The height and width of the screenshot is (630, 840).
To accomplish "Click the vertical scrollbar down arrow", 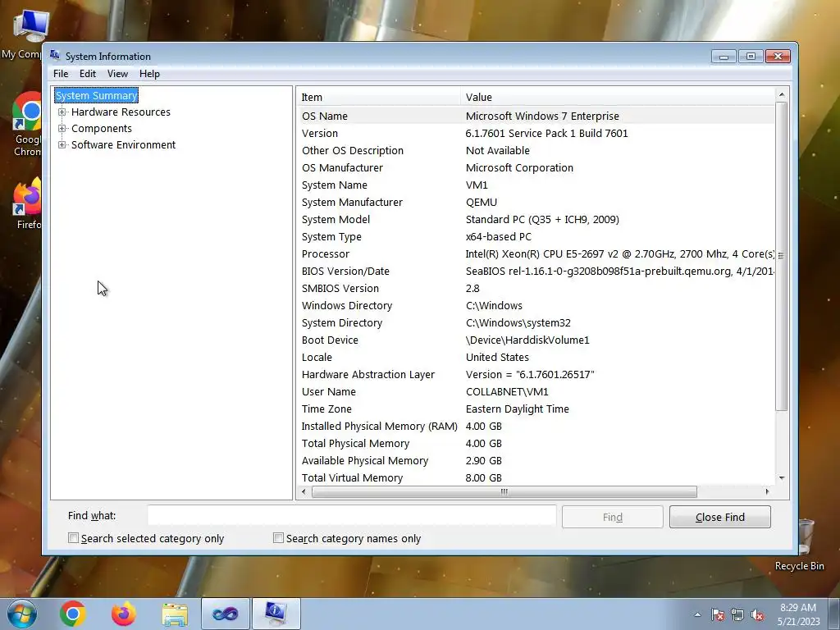I will pos(782,478).
